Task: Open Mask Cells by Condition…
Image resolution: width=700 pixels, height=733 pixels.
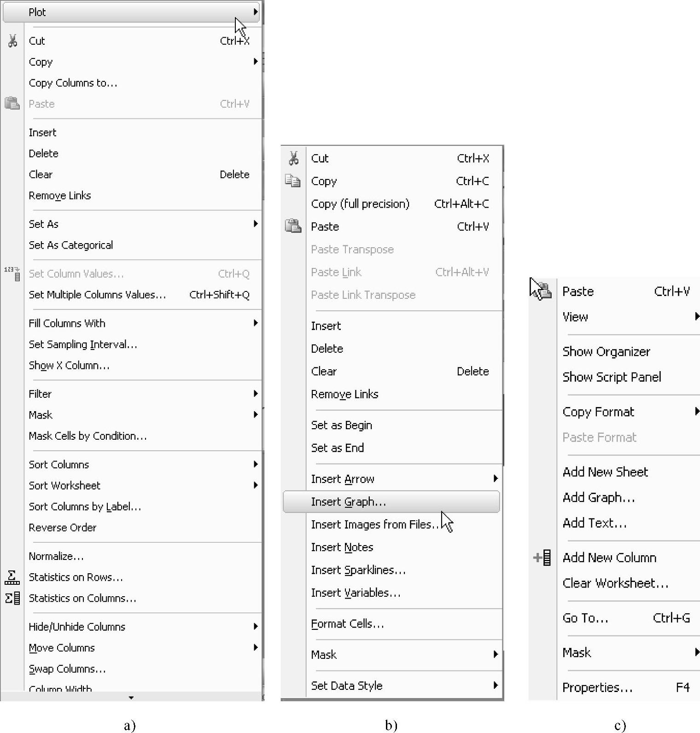Action: click(x=87, y=436)
